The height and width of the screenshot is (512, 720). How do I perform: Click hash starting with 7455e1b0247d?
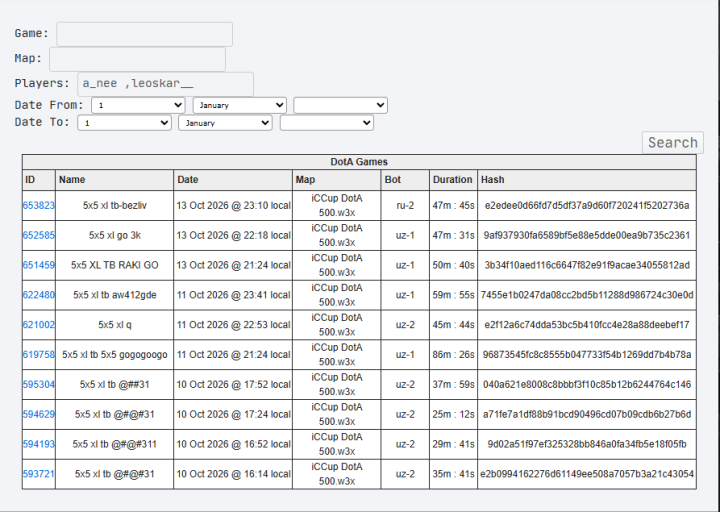(587, 295)
